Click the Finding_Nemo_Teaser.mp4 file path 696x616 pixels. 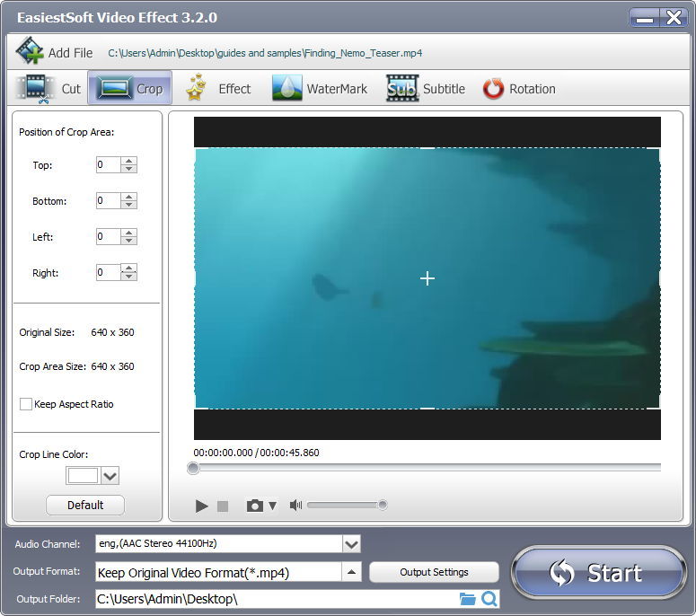265,53
